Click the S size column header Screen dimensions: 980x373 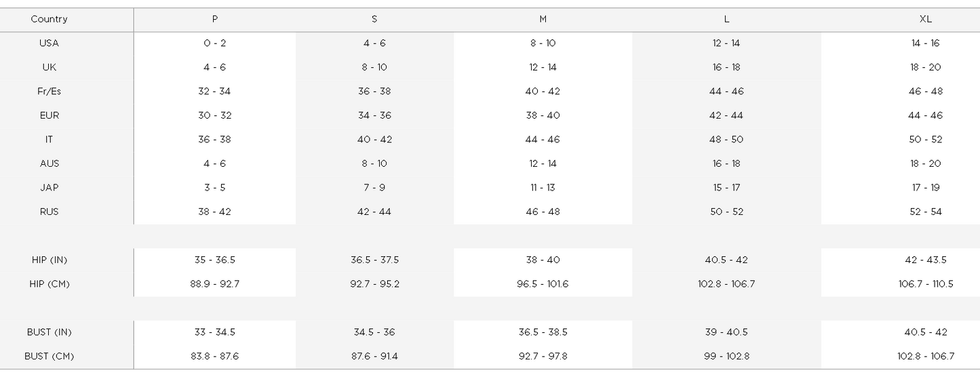click(374, 20)
